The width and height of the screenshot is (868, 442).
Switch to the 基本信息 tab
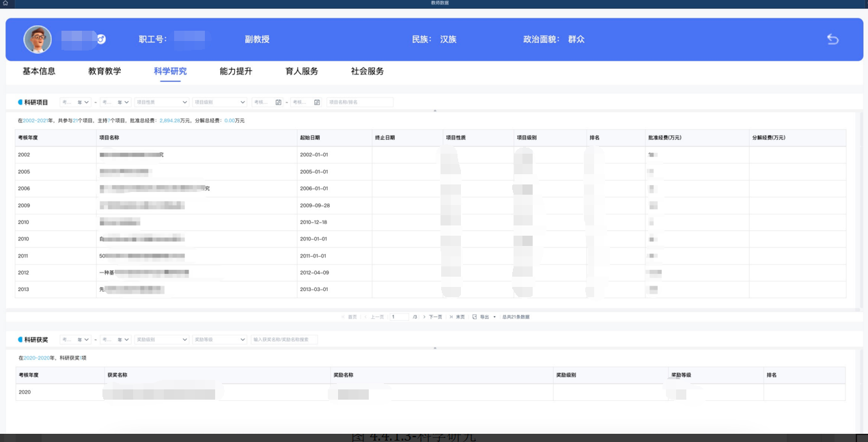(x=39, y=71)
